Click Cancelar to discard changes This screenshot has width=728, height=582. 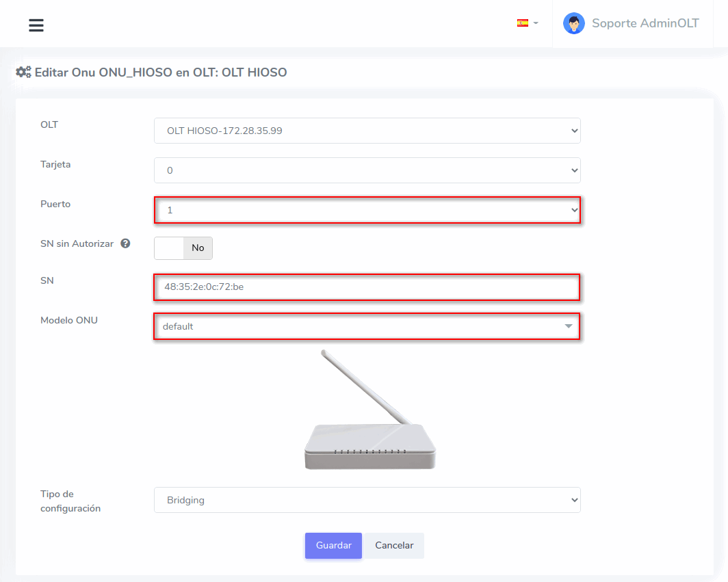tap(394, 546)
